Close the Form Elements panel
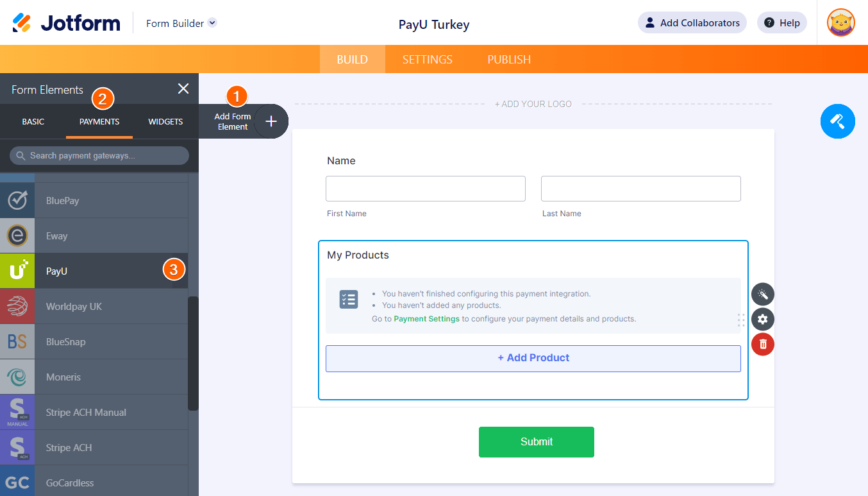The image size is (868, 496). [183, 89]
